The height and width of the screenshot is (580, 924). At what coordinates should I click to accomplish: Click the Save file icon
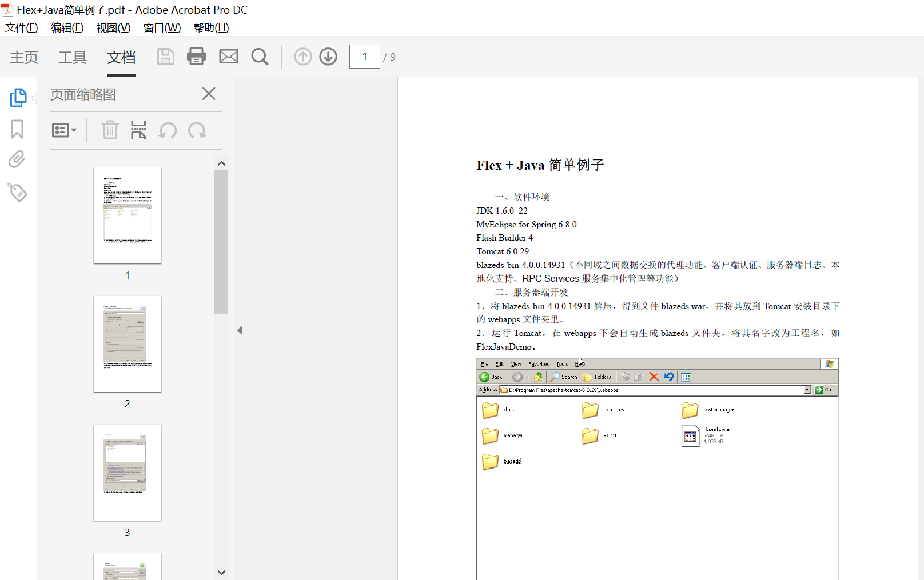(166, 57)
